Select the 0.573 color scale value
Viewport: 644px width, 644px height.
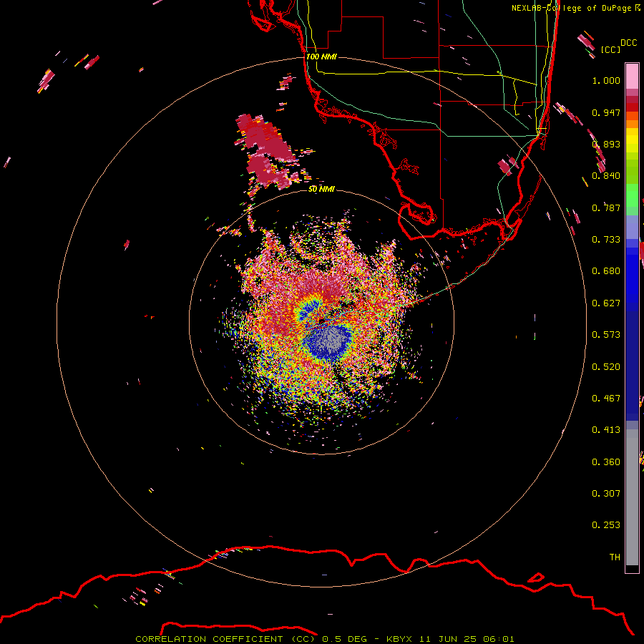(606, 335)
